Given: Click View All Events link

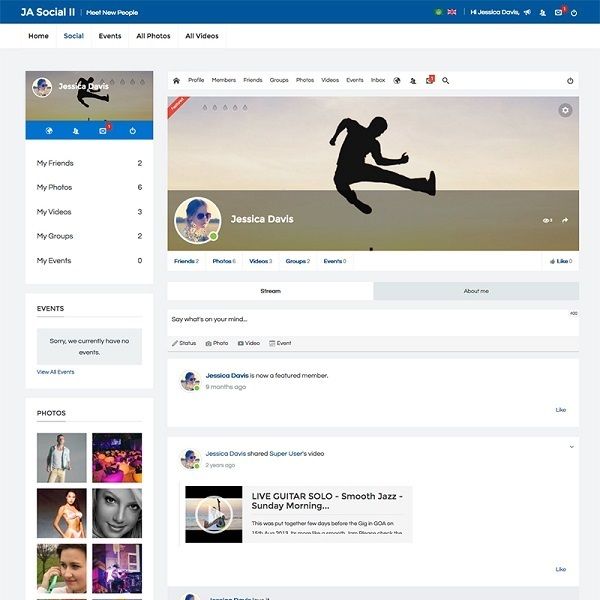Looking at the screenshot, I should (x=55, y=372).
